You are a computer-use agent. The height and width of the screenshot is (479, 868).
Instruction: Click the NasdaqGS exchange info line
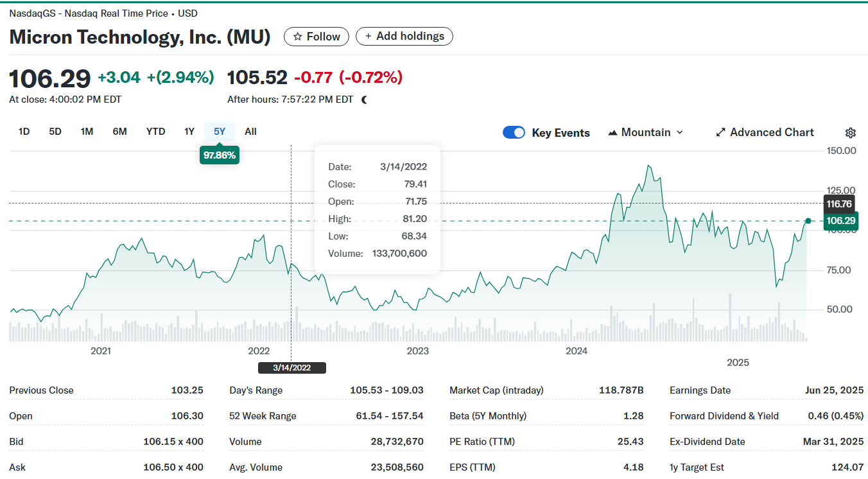tap(103, 13)
